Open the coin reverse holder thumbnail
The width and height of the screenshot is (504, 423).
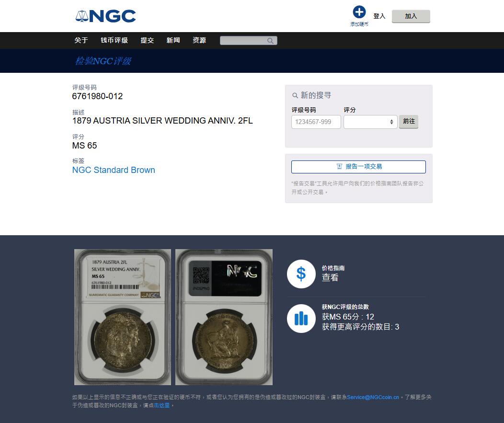click(x=224, y=317)
